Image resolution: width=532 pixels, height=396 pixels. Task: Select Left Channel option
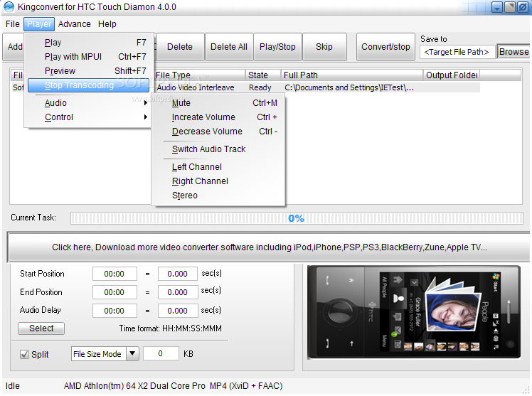tap(218, 167)
